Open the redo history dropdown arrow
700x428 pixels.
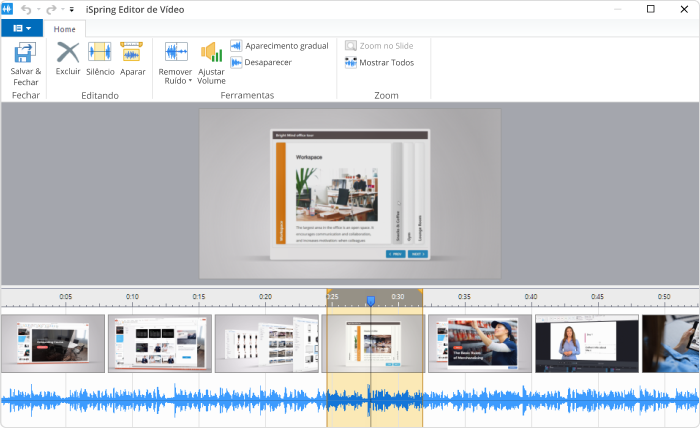coord(63,9)
